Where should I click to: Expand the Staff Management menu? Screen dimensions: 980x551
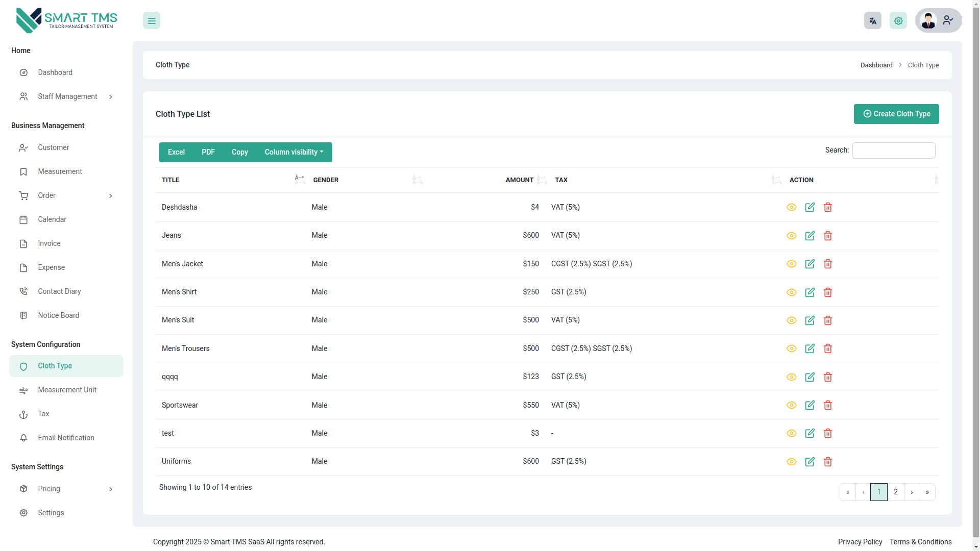click(67, 96)
